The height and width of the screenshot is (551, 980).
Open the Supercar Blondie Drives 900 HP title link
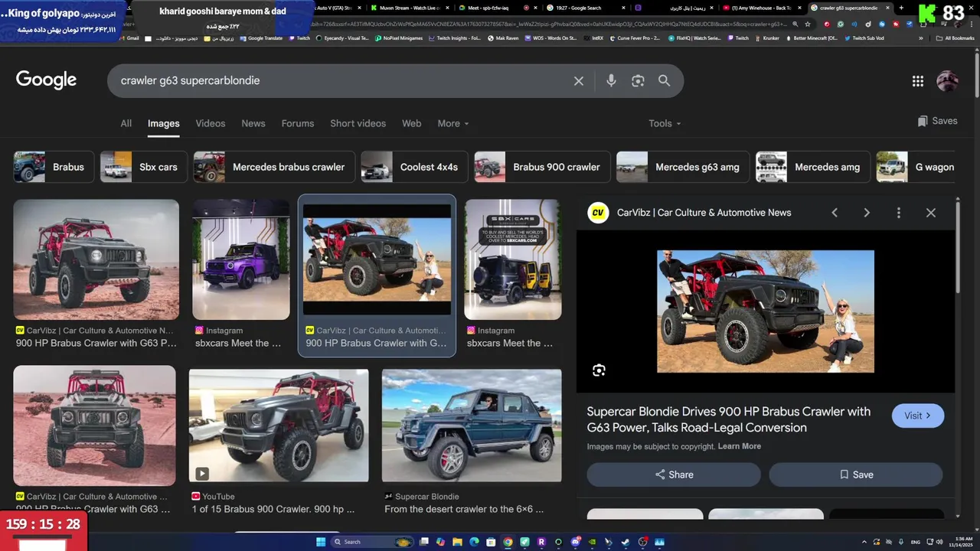(729, 419)
